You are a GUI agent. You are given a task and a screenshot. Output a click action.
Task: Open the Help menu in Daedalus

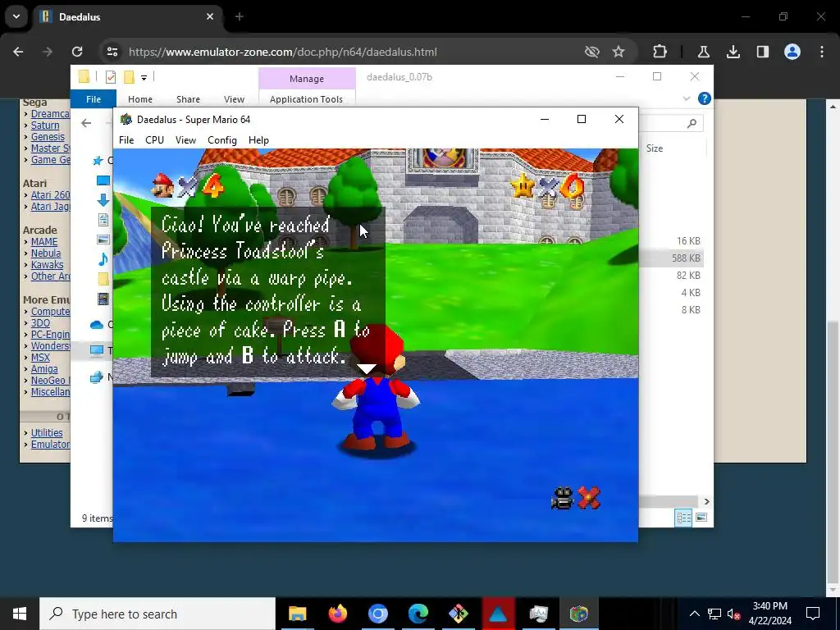point(258,140)
